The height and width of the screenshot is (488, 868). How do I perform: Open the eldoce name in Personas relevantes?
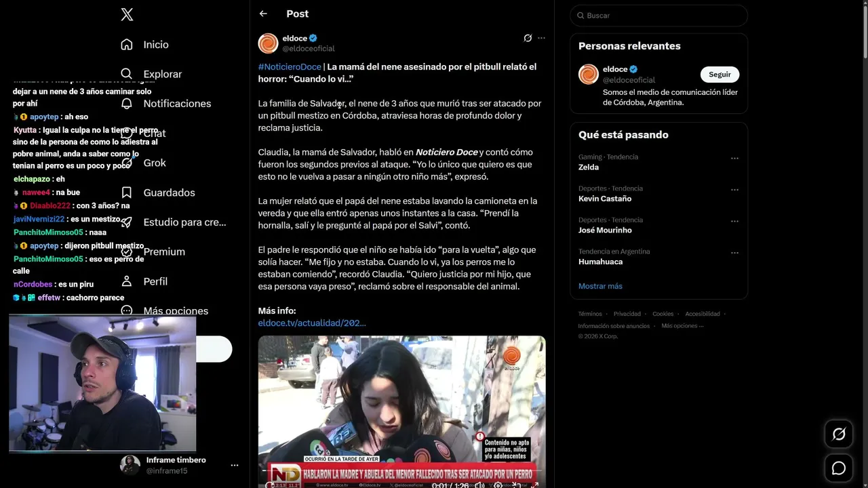pyautogui.click(x=615, y=69)
